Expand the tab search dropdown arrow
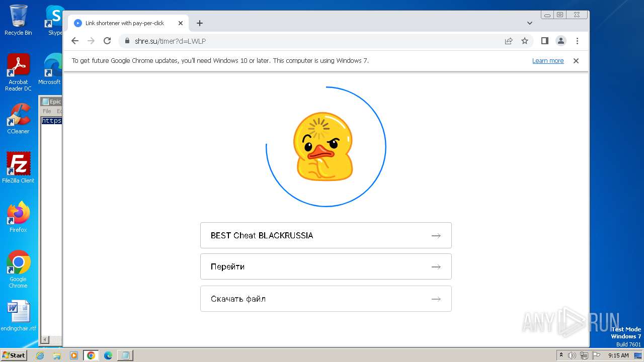Screen dimensions: 644x362 (x=529, y=23)
